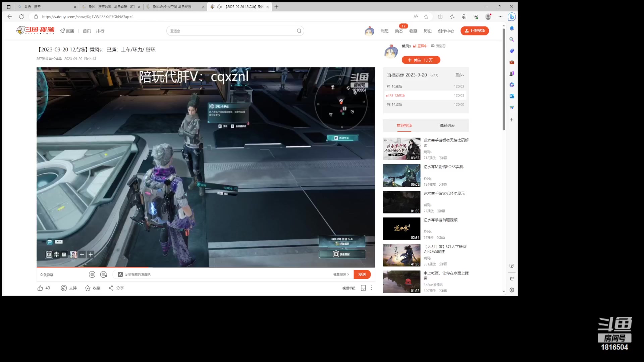Open Edge sidebar shopping tag icon

click(512, 51)
